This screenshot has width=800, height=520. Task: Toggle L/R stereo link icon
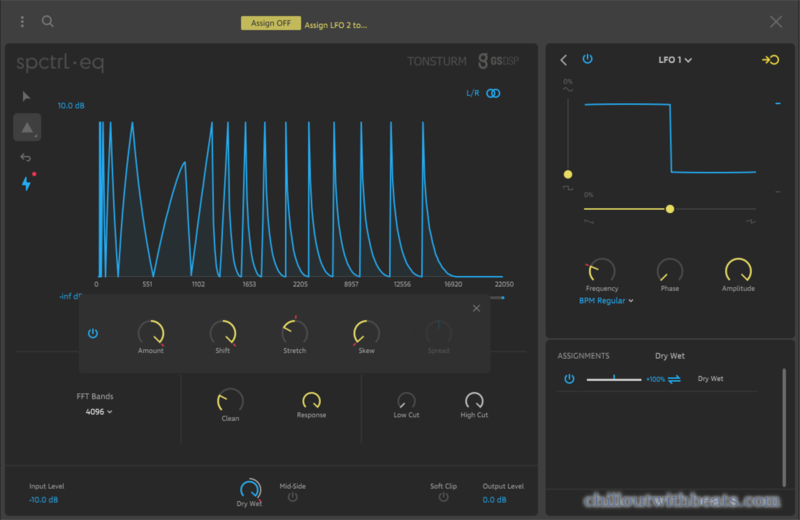(x=493, y=93)
